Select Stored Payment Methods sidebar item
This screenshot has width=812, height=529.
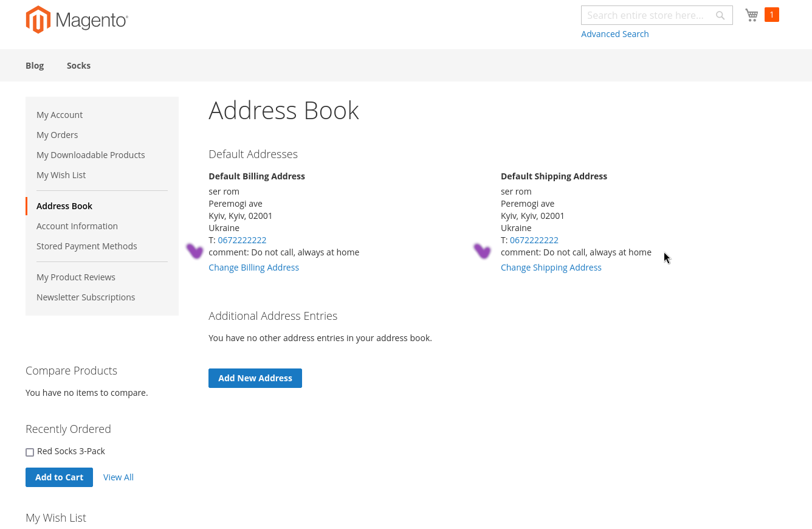[87, 246]
